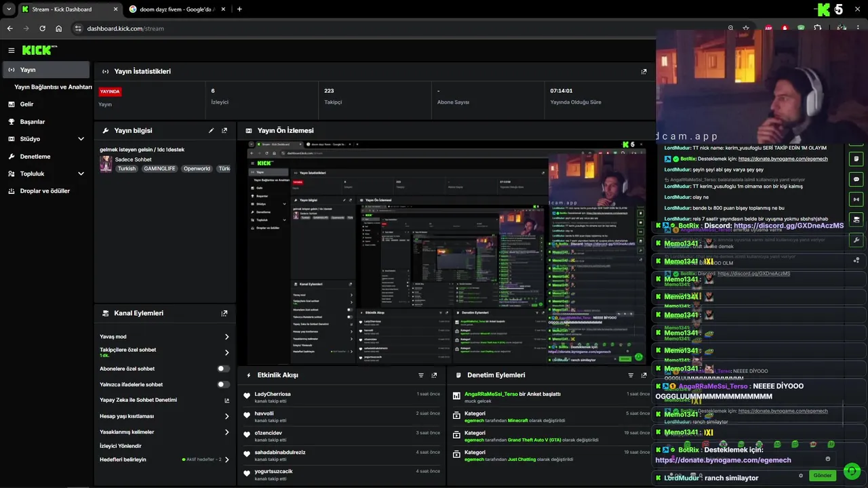
Task: Click the stream preview thumbnail
Action: coord(446,252)
